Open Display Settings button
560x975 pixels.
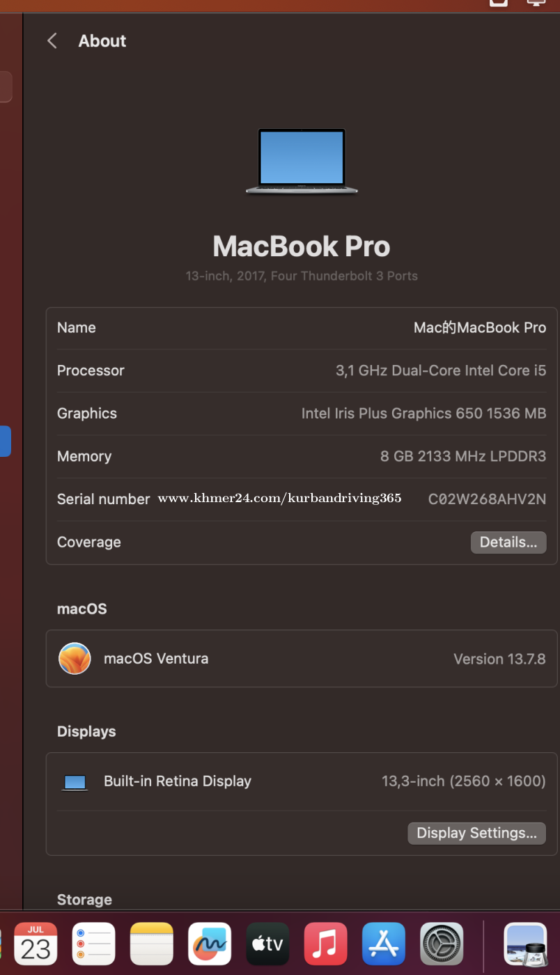[x=476, y=833]
